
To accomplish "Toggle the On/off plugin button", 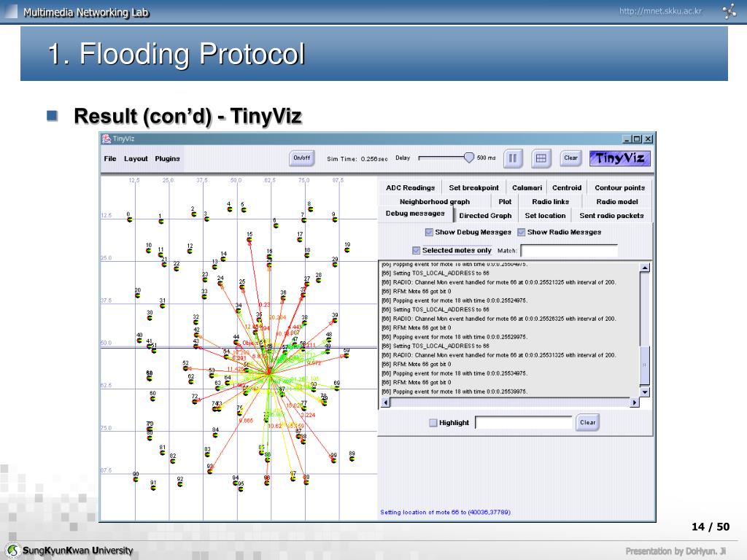I will [301, 158].
